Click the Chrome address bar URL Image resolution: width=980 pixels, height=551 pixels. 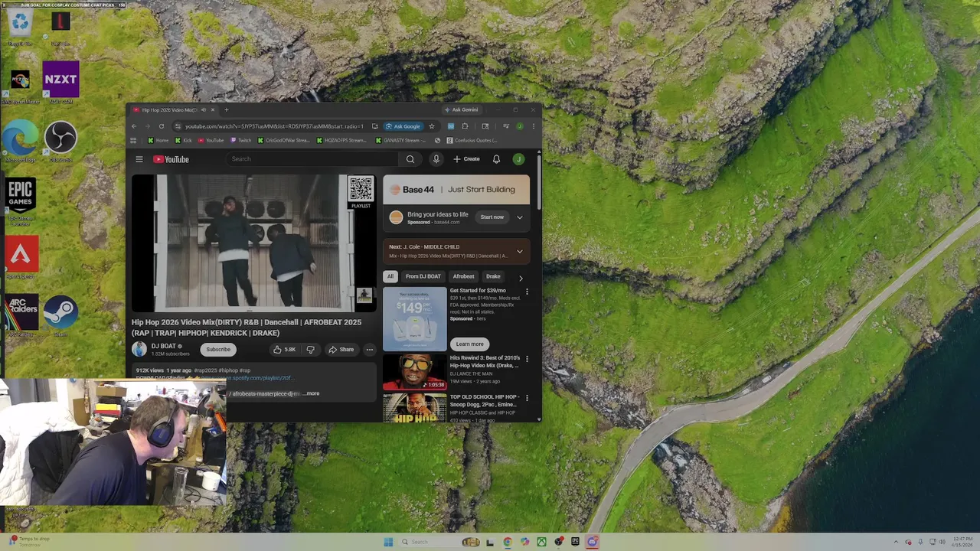click(274, 126)
